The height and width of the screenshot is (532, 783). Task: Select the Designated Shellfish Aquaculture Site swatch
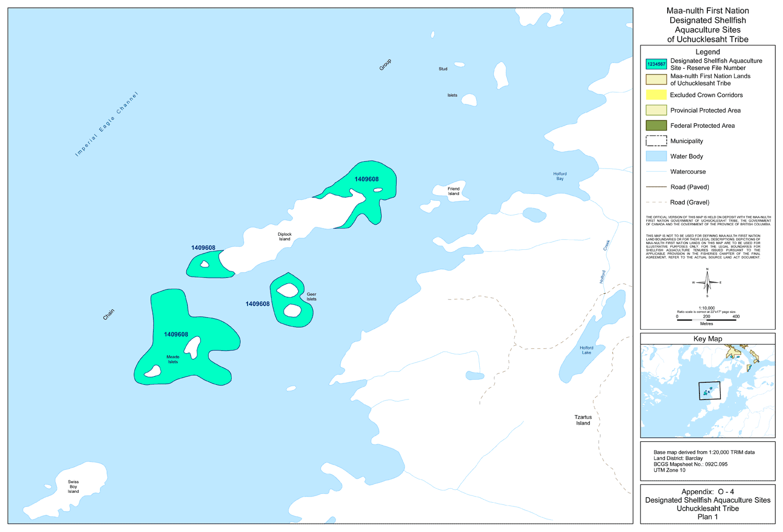tap(656, 64)
